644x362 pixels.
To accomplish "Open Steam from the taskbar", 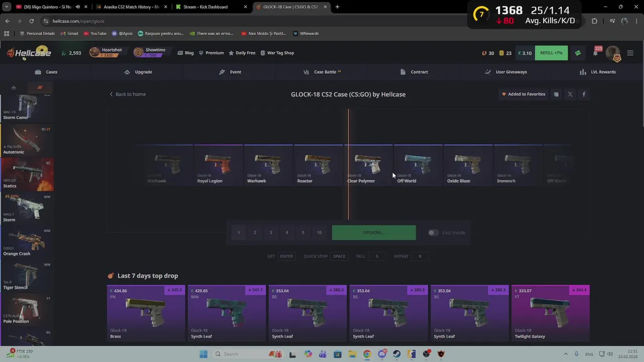I will (x=397, y=354).
